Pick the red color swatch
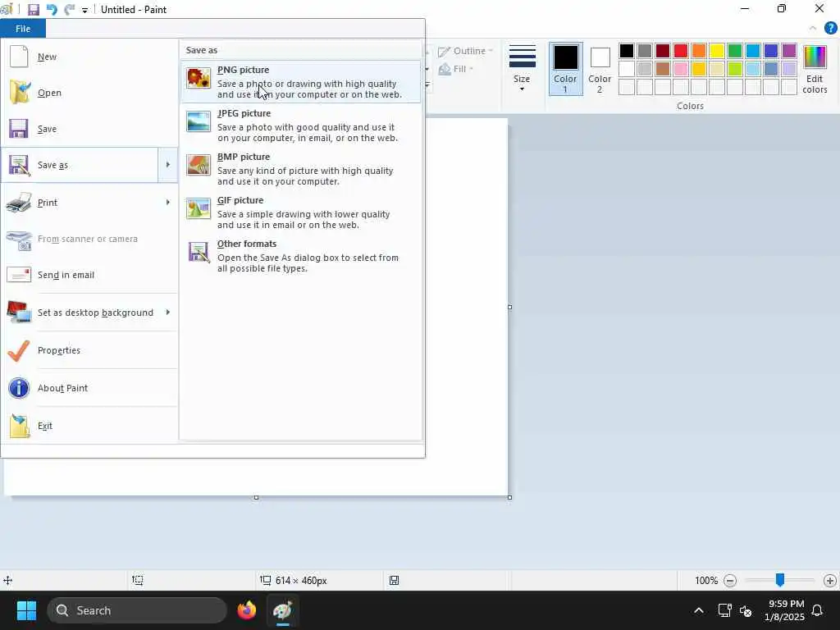840x630 pixels. pyautogui.click(x=680, y=51)
